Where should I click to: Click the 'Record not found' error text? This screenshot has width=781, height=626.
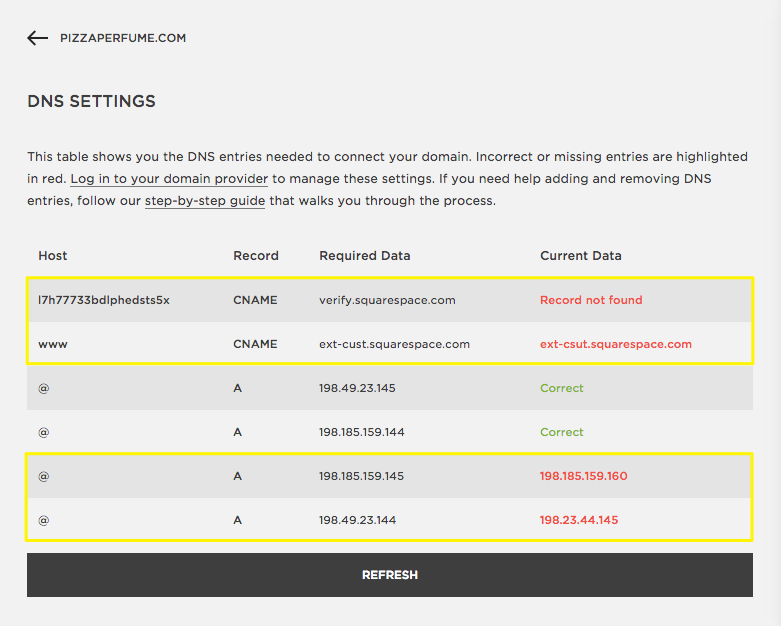(591, 300)
